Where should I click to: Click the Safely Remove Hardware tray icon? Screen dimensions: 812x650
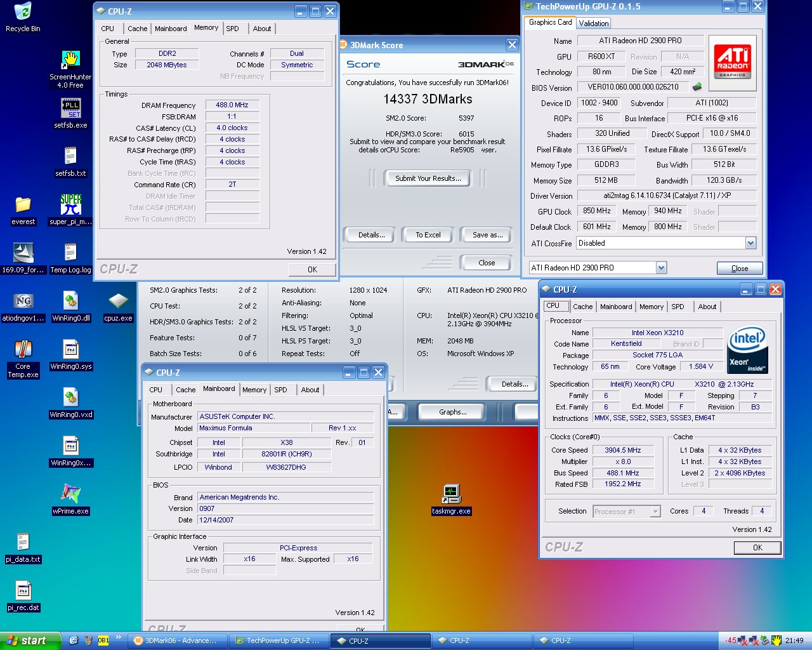(x=765, y=640)
